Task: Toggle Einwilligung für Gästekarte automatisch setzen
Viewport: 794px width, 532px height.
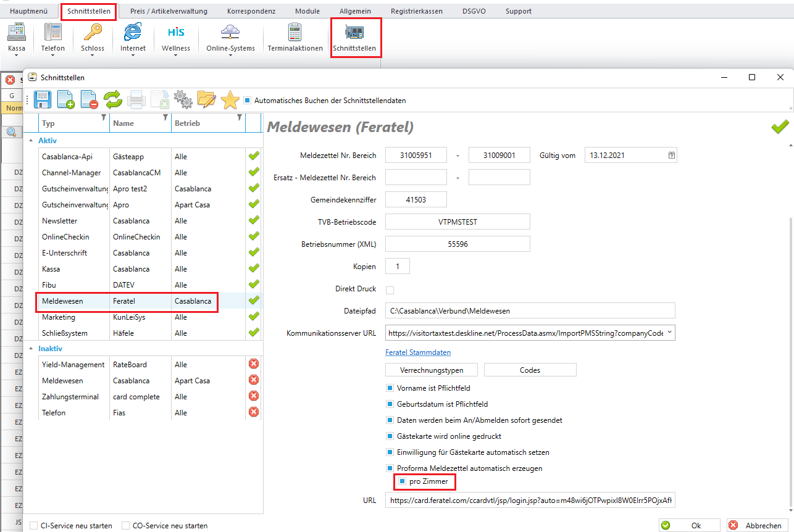Action: [390, 452]
